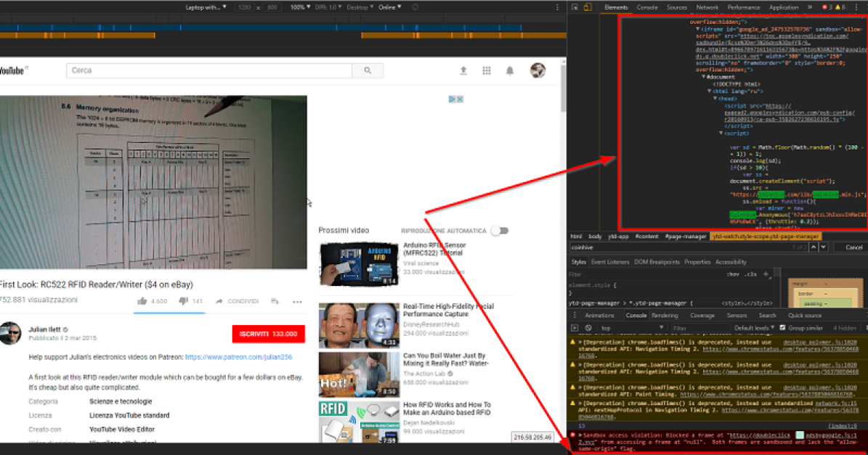
Task: Expand the more DevTools tabs chevron
Action: click(x=810, y=7)
